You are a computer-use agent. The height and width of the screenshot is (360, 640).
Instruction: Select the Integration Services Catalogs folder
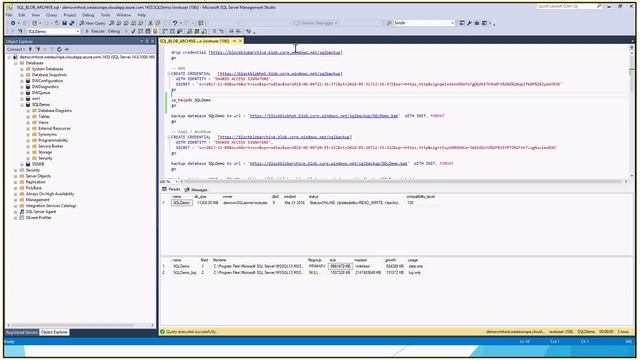click(x=51, y=206)
